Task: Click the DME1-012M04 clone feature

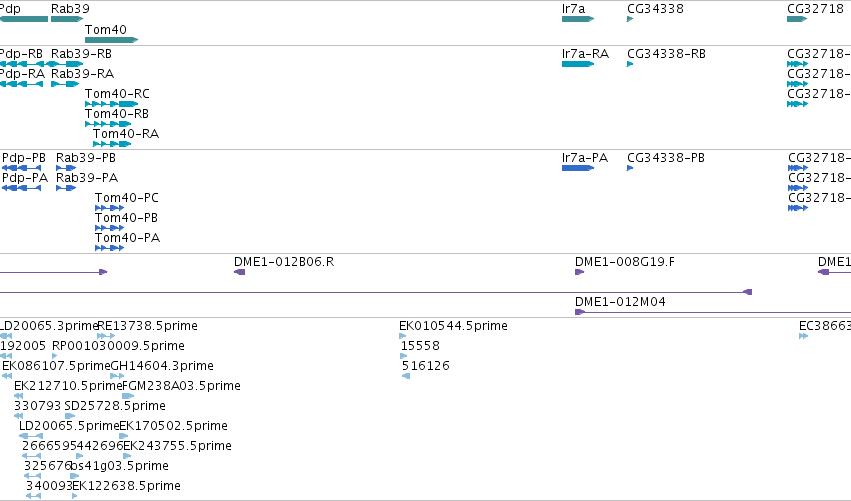Action: (713, 312)
